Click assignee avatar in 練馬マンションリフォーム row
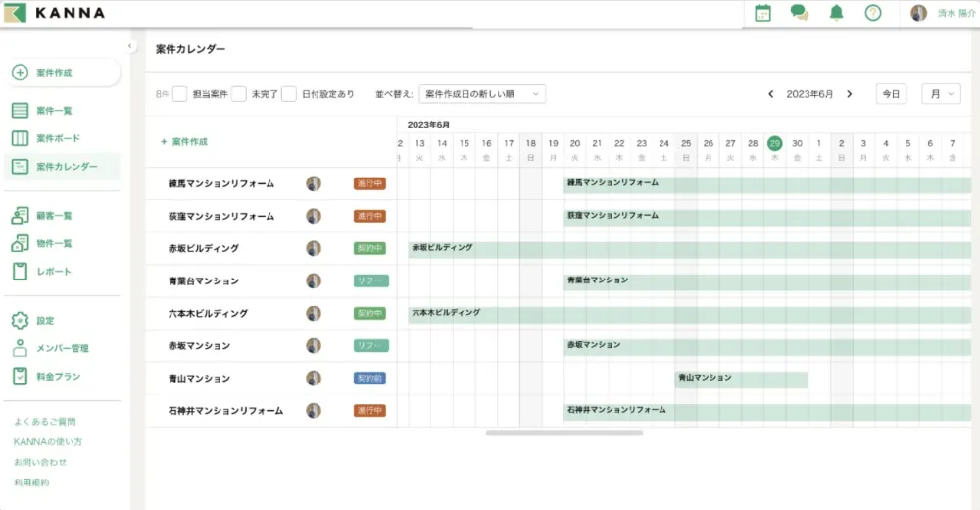This screenshot has height=510, width=980. coord(314,183)
